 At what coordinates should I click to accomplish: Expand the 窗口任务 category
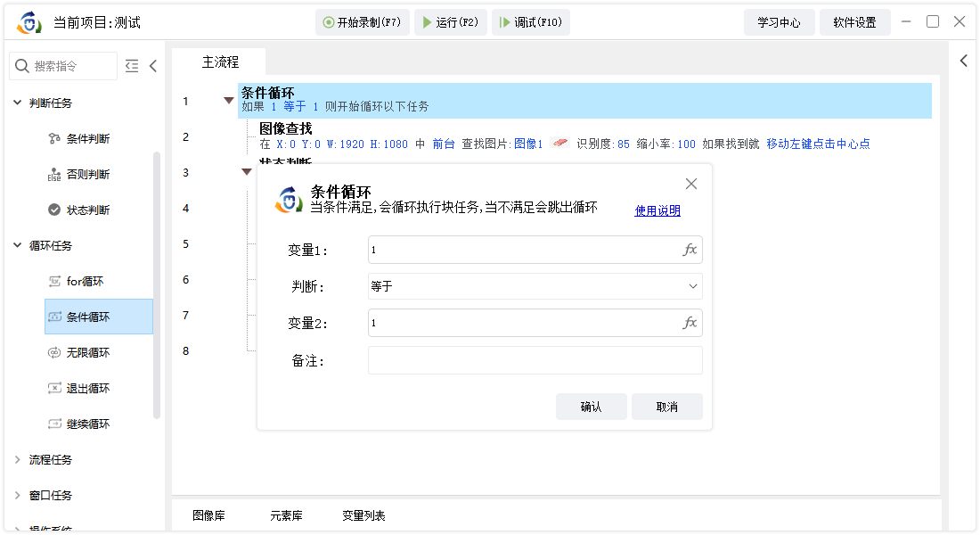pos(18,495)
